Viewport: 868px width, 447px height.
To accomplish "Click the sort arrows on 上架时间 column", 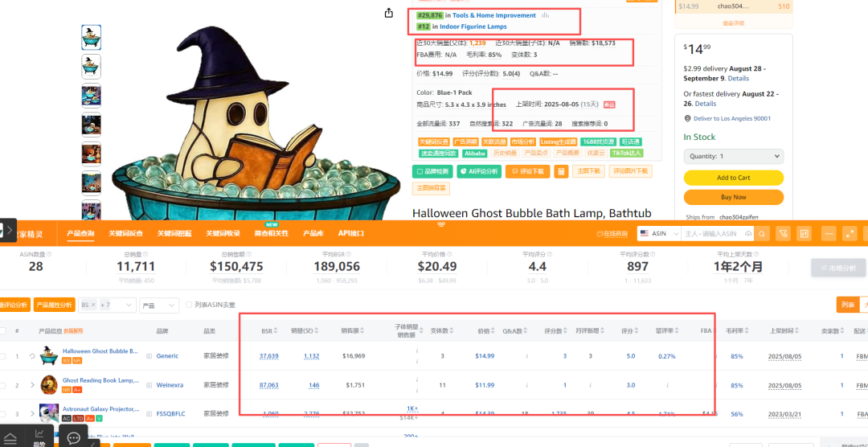I will pos(795,330).
